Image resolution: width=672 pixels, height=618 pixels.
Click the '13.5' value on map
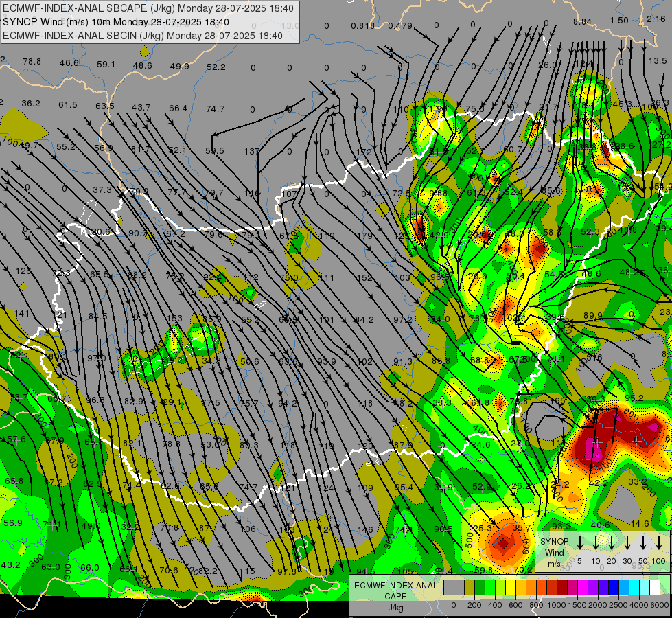tap(658, 61)
